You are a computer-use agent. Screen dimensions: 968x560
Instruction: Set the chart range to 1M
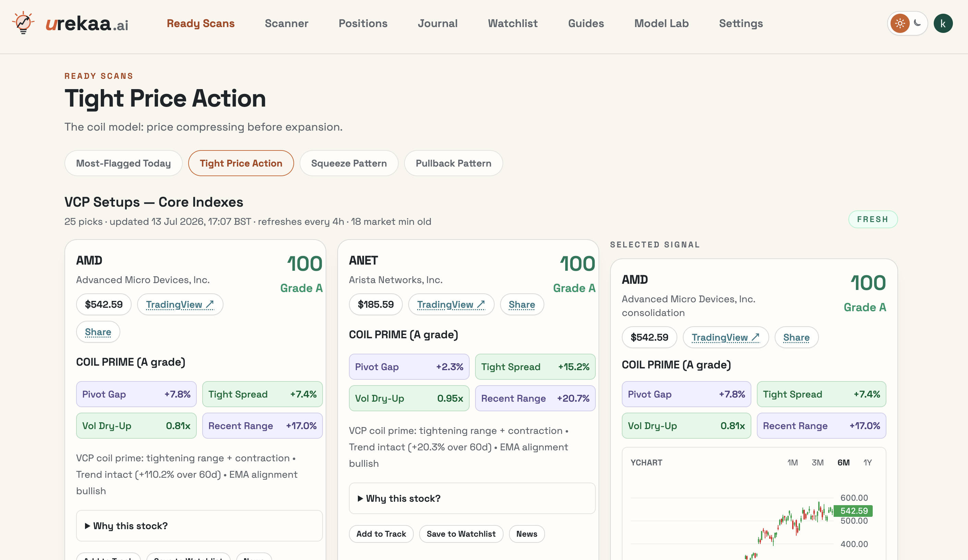(x=792, y=462)
